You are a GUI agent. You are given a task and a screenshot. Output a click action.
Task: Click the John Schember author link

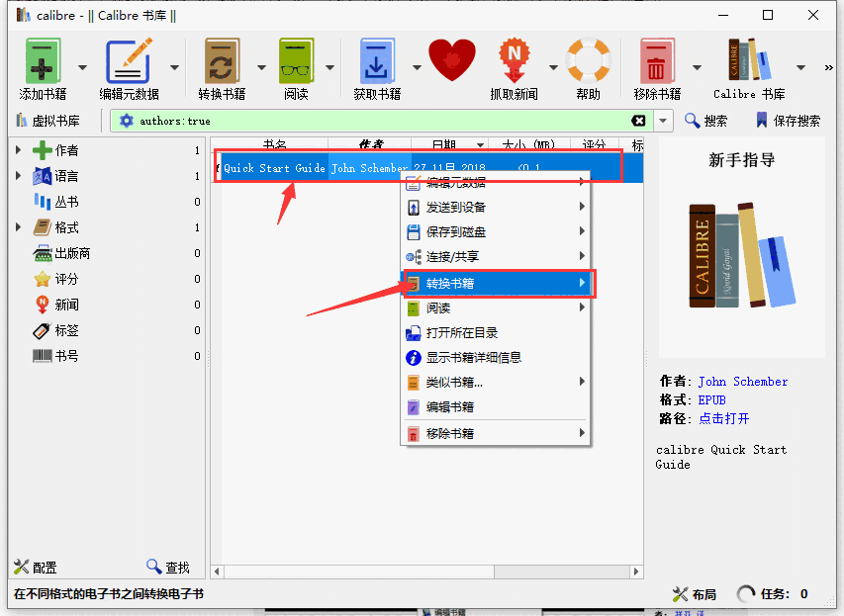click(x=743, y=382)
